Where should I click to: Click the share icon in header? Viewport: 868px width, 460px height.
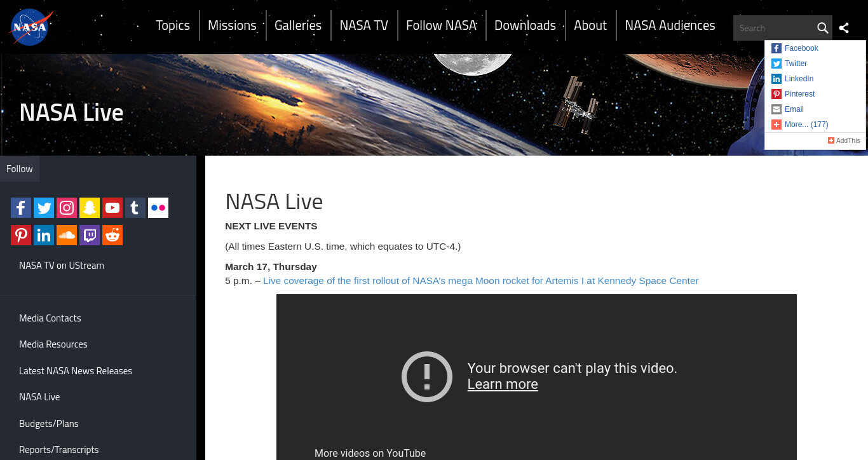[844, 28]
